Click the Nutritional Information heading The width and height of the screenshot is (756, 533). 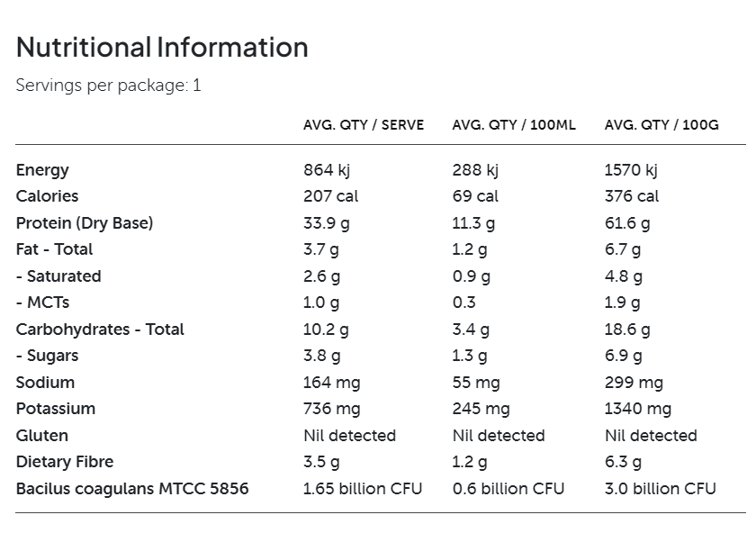pyautogui.click(x=162, y=47)
